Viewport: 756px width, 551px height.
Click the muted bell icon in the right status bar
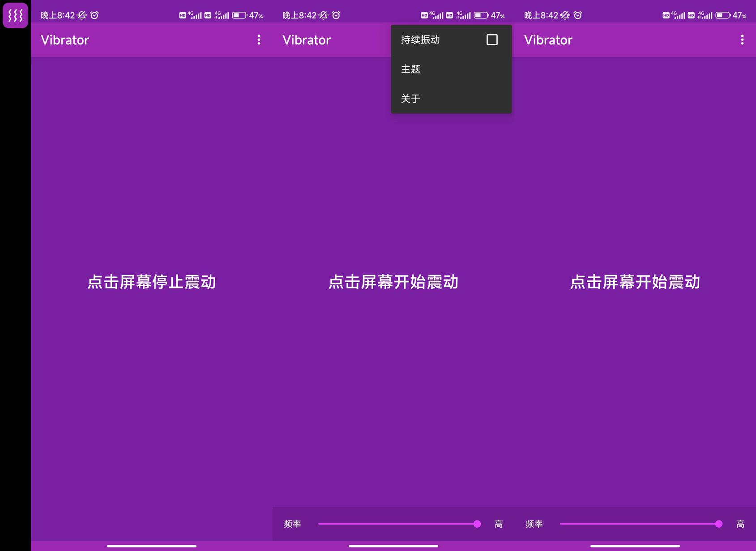pos(565,15)
